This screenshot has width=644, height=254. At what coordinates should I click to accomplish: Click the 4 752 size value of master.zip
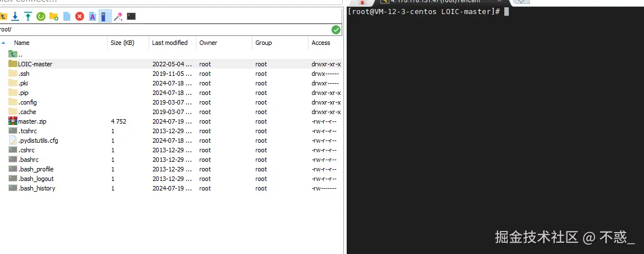point(119,121)
